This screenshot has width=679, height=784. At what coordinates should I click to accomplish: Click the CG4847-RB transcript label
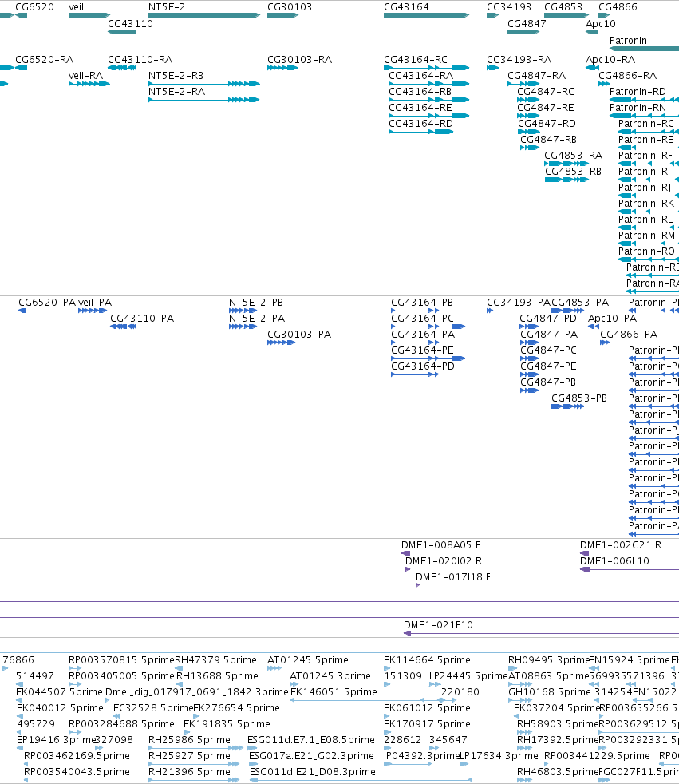[549, 140]
